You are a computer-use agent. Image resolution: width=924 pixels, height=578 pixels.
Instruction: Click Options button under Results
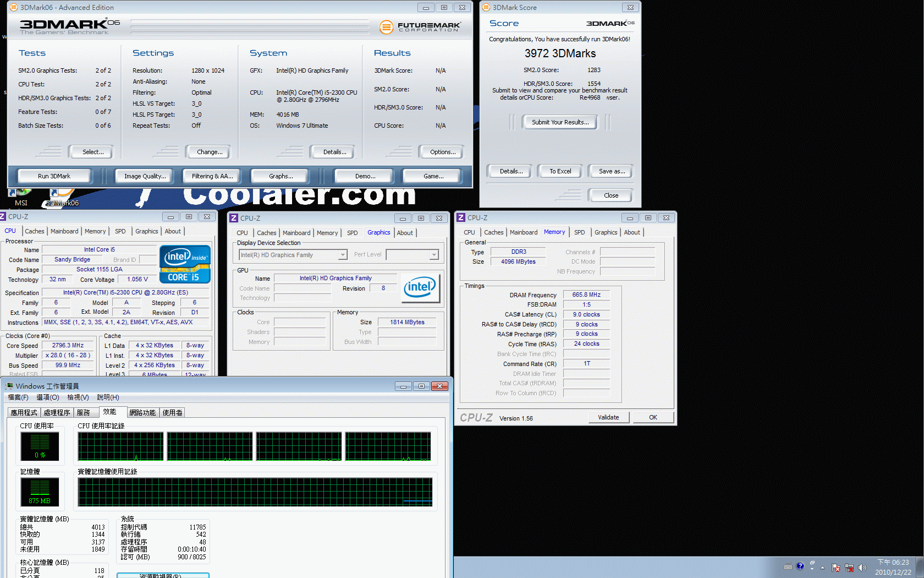click(x=442, y=152)
